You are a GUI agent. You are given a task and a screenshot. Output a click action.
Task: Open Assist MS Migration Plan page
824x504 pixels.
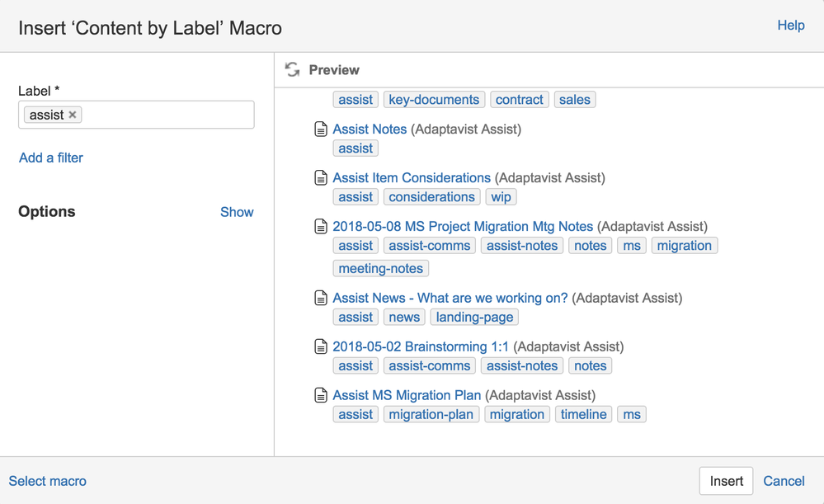click(x=407, y=396)
